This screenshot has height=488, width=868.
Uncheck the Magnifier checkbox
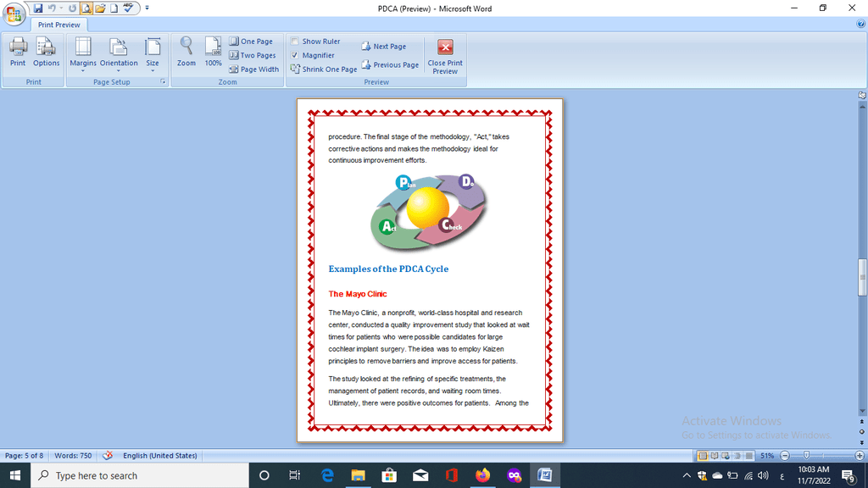tap(294, 55)
